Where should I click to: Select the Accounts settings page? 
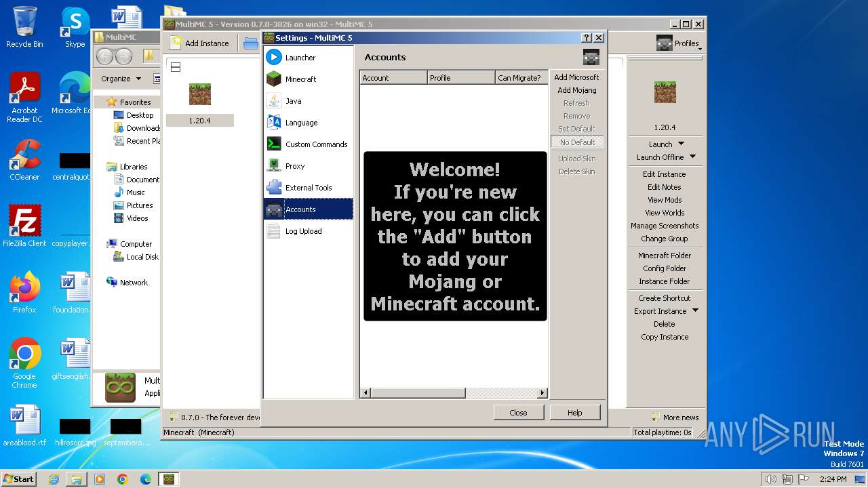coord(309,209)
